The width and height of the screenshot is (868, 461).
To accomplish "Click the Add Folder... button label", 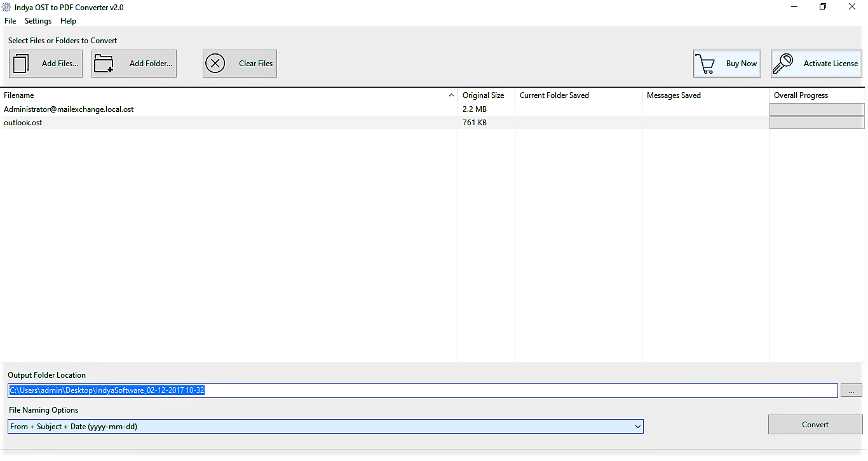I will pos(151,64).
